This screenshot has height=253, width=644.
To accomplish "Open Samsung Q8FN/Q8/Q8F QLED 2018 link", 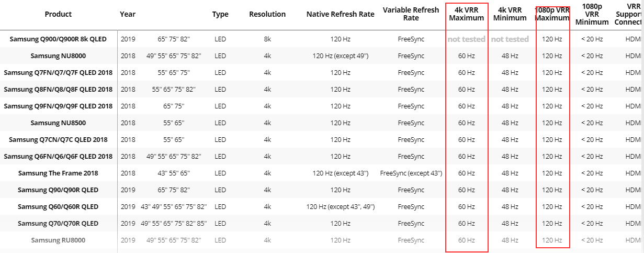I will 58,89.
